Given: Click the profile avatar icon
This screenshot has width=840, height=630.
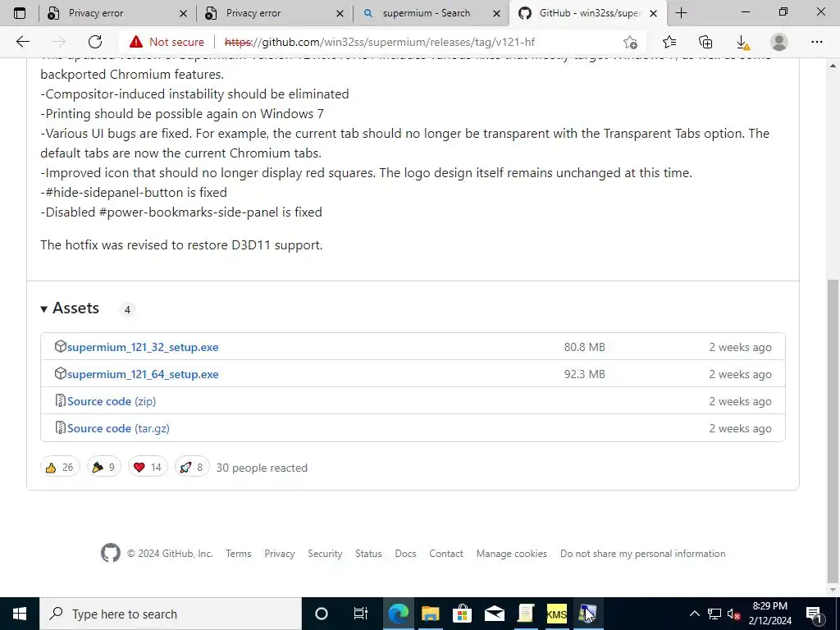Looking at the screenshot, I should click(x=779, y=42).
